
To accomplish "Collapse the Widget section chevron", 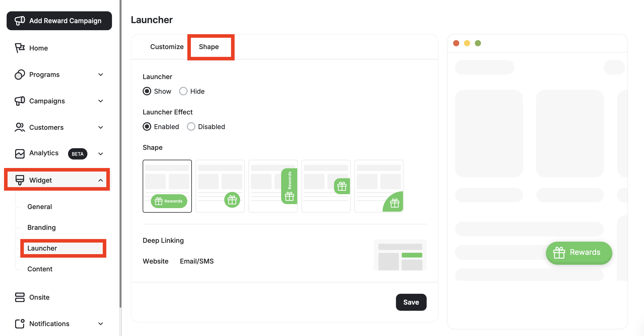I will (100, 180).
